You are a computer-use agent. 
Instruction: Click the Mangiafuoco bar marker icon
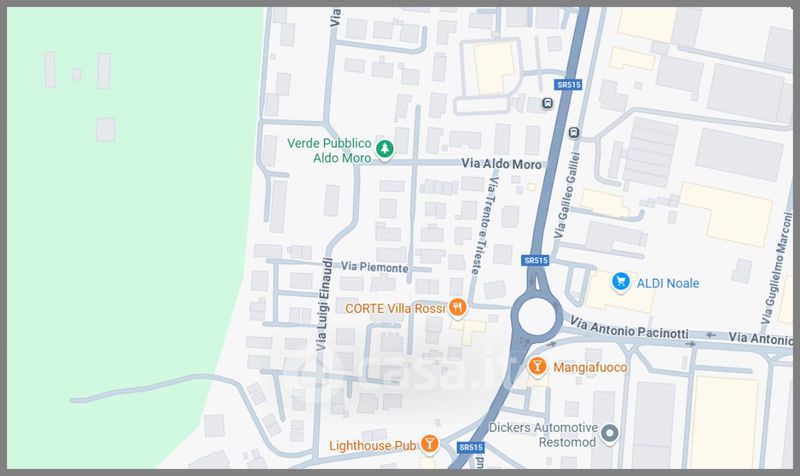[x=537, y=366]
